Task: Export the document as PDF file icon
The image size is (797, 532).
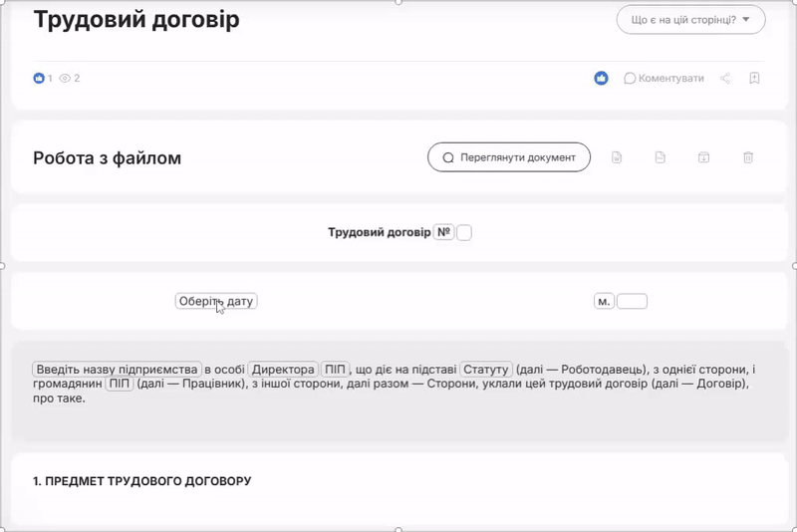Action: coord(661,157)
